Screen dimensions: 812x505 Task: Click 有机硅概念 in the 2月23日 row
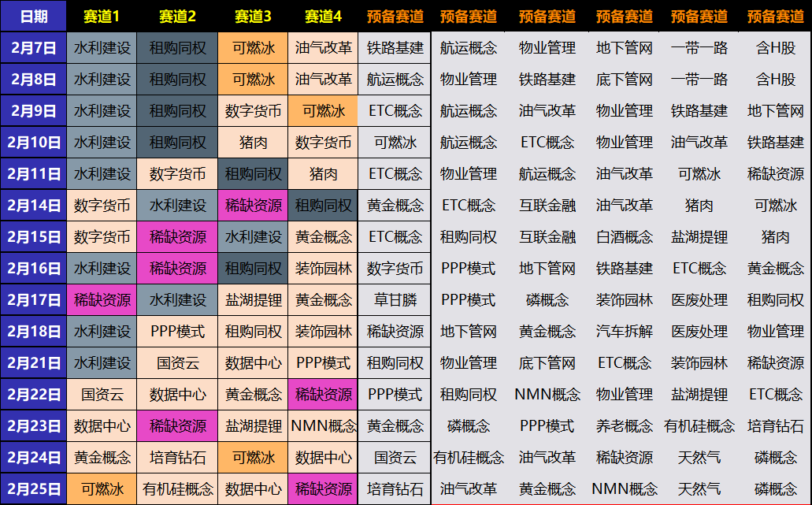click(x=699, y=426)
